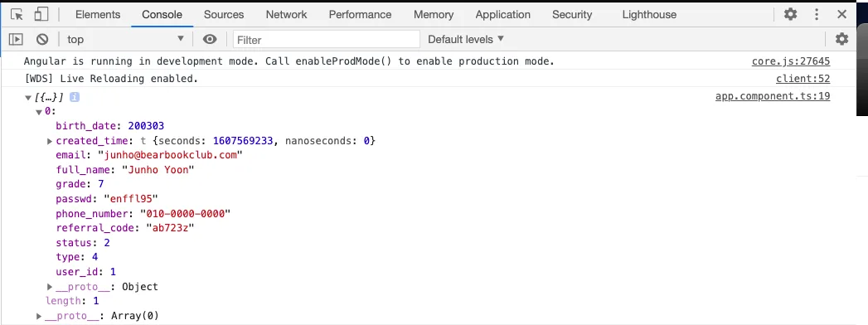The width and height of the screenshot is (868, 325).
Task: Open console settings gear icon
Action: [x=841, y=39]
